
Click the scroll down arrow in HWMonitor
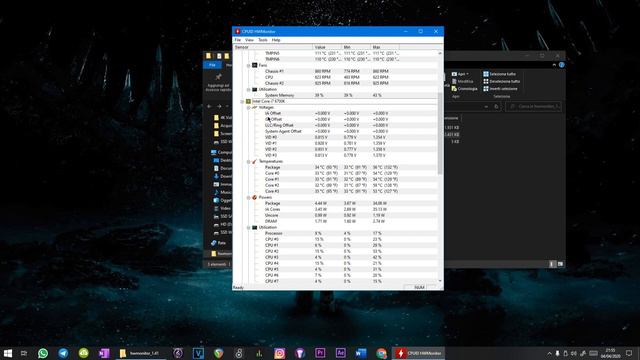click(440, 281)
